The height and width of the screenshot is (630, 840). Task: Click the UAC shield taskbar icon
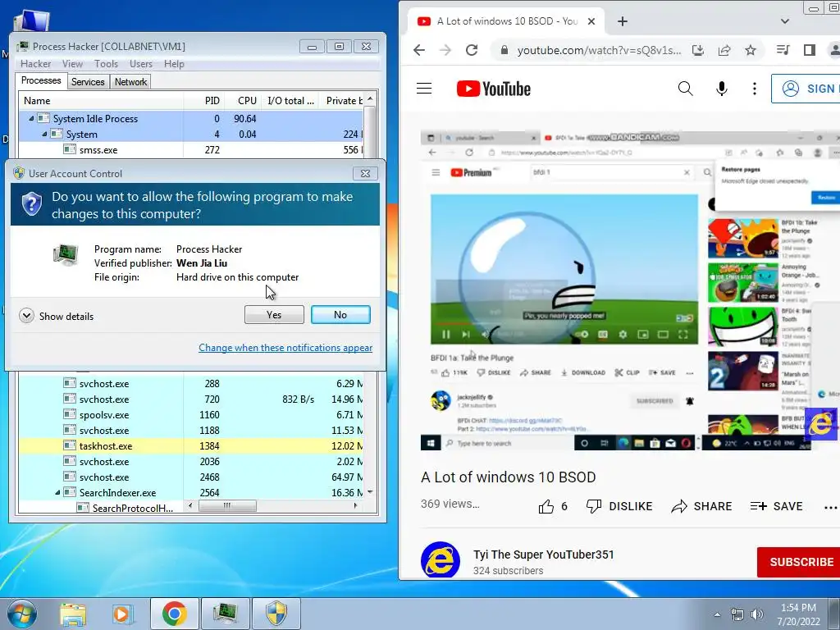[276, 614]
